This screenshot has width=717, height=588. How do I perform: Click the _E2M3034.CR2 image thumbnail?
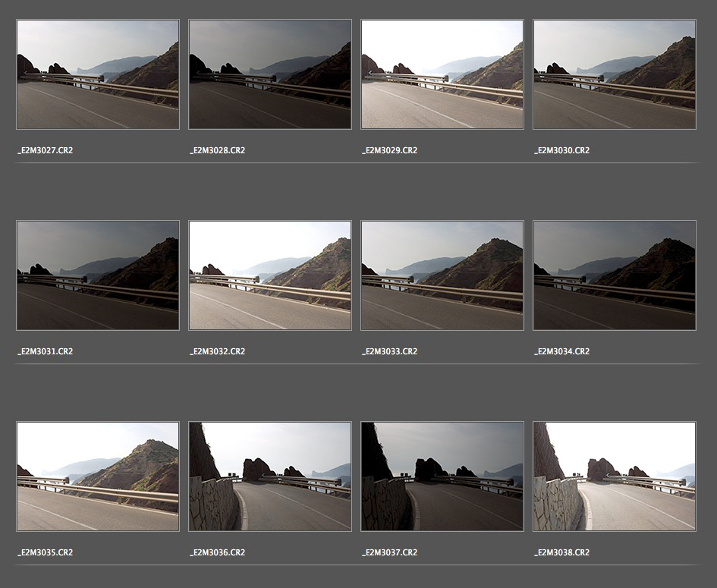point(615,275)
